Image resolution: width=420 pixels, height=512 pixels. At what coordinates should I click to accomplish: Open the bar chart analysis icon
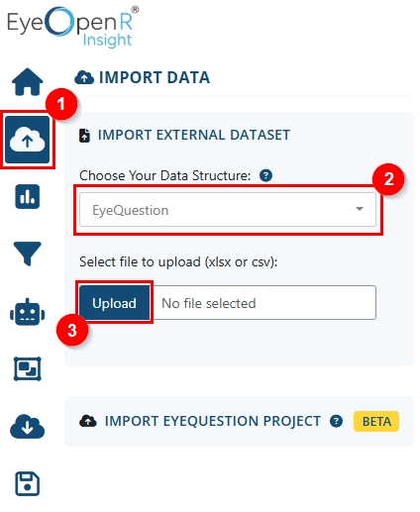28,197
